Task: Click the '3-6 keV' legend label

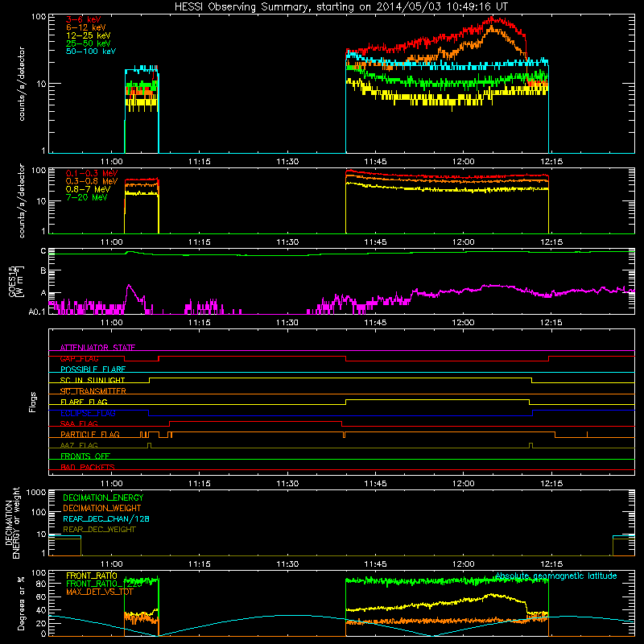Action: 83,19
